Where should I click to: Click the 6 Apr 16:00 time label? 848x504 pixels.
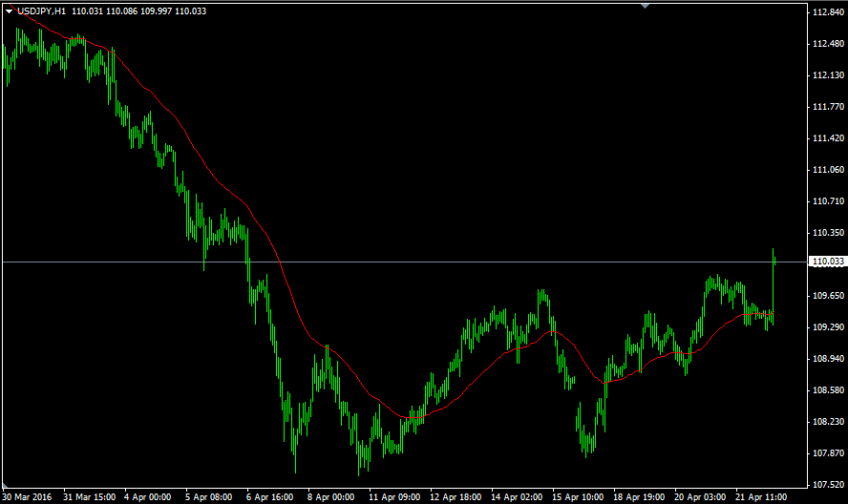[x=270, y=497]
